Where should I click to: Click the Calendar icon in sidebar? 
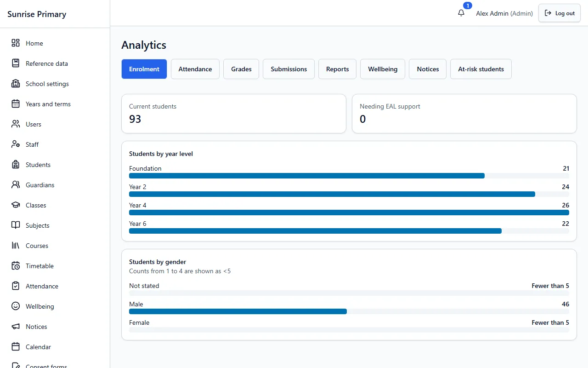point(16,346)
